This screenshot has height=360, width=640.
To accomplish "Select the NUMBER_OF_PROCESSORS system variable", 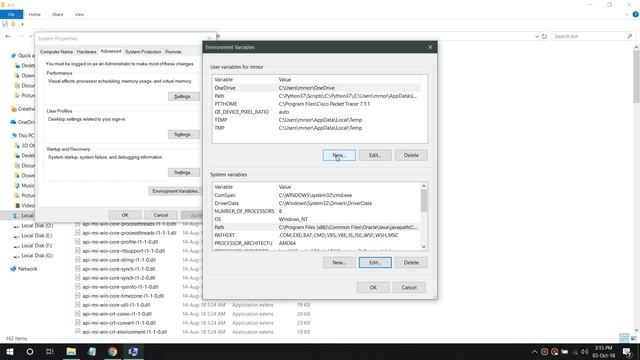I will pos(316,211).
